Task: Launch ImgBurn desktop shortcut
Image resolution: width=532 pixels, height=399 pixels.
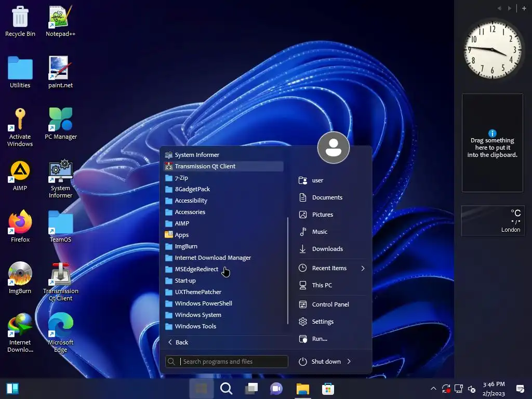Action: click(x=20, y=277)
